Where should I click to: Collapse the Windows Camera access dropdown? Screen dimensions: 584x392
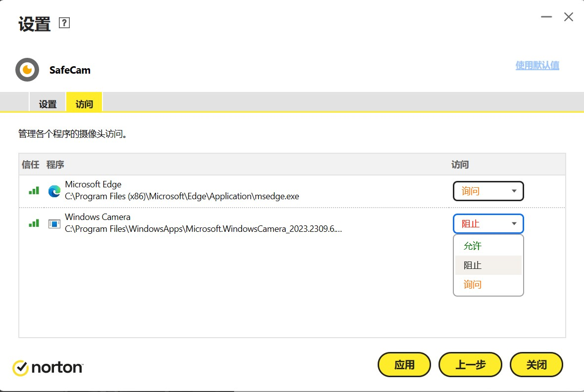(x=488, y=224)
